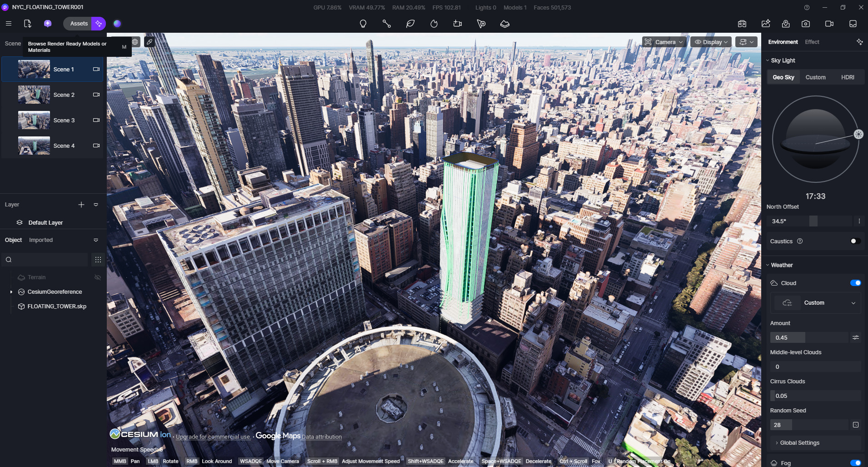Select the leaf-shaped vegetation tool
Screen dimensions: 868x467
410,24
